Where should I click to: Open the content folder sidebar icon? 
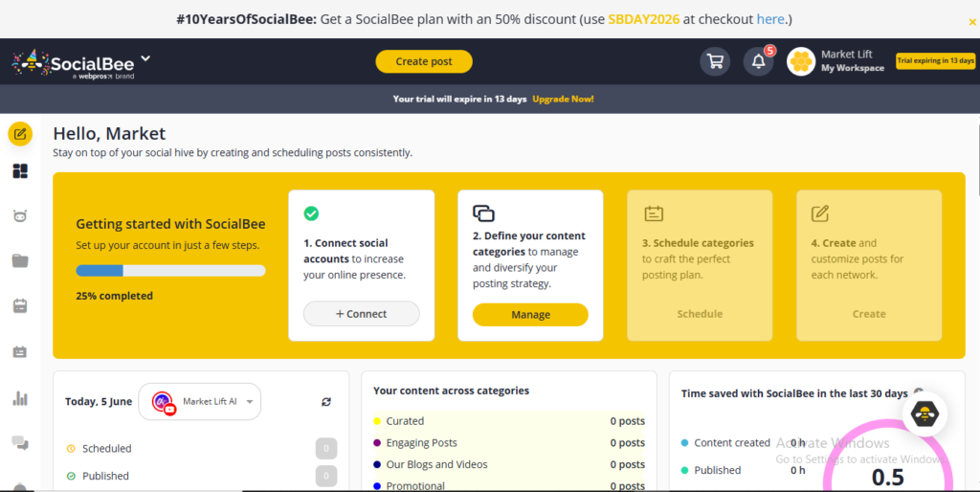click(20, 260)
